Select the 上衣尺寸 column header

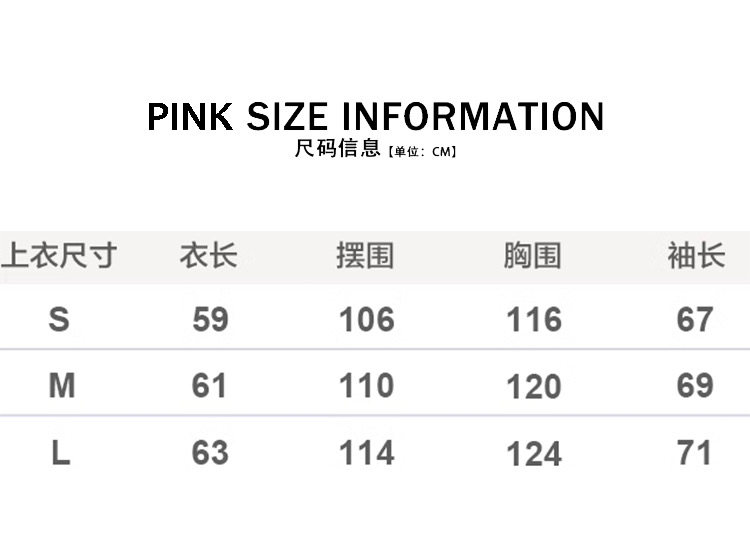click(x=60, y=255)
